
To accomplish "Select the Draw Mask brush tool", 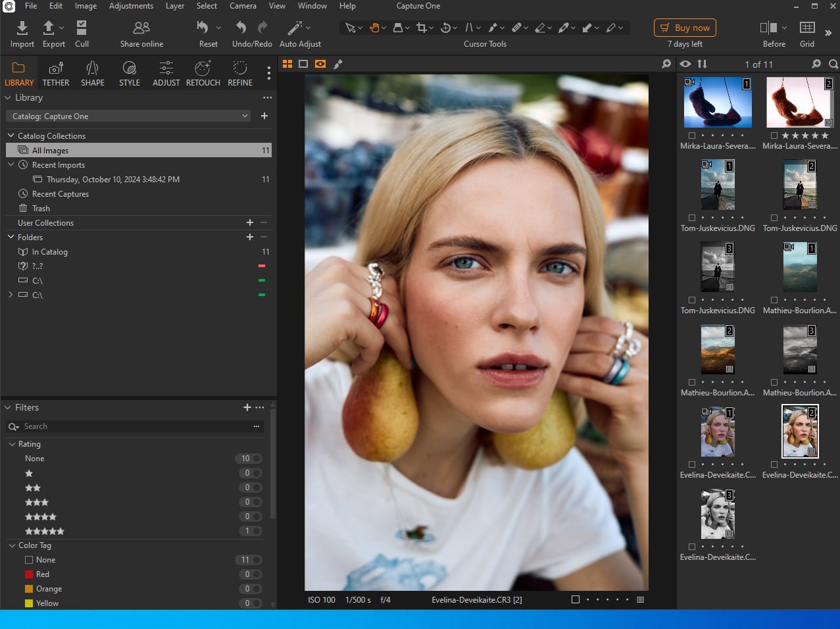I will (x=493, y=28).
